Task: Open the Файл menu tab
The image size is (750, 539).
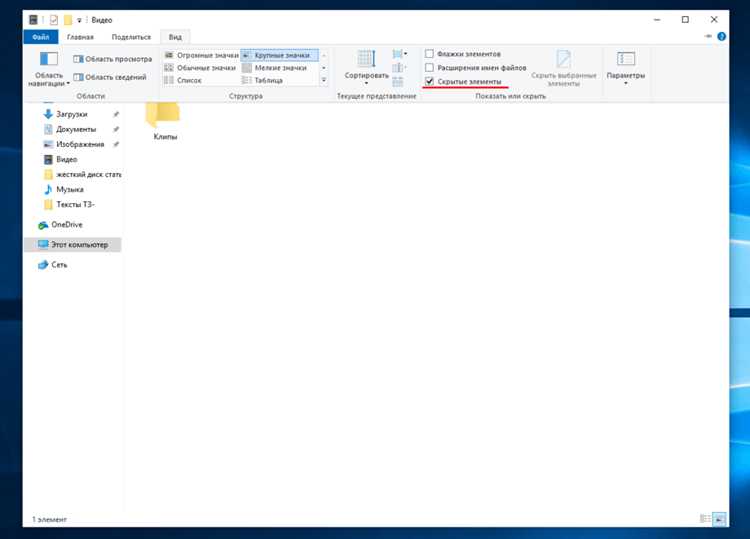Action: [x=41, y=37]
